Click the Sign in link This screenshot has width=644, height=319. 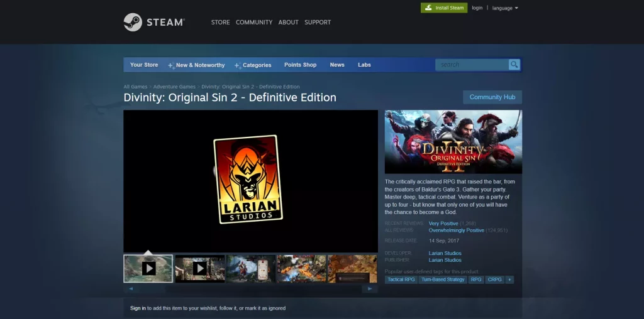(x=138, y=308)
